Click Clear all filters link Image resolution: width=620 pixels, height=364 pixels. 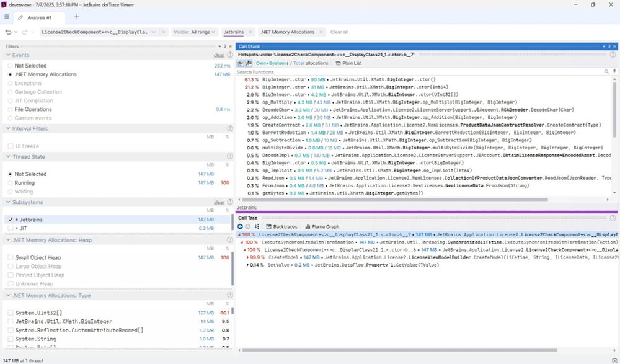tap(339, 32)
